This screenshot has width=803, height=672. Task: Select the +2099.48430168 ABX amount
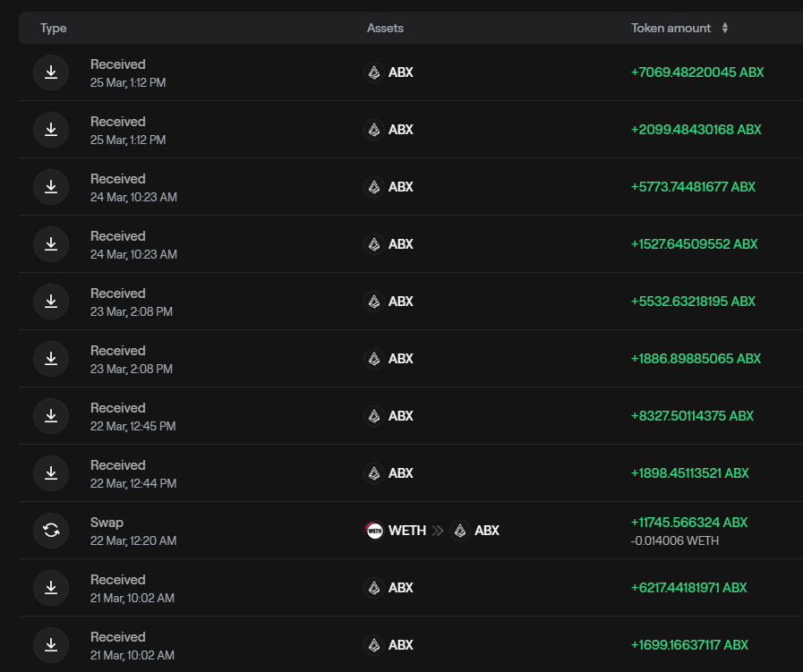coord(696,130)
